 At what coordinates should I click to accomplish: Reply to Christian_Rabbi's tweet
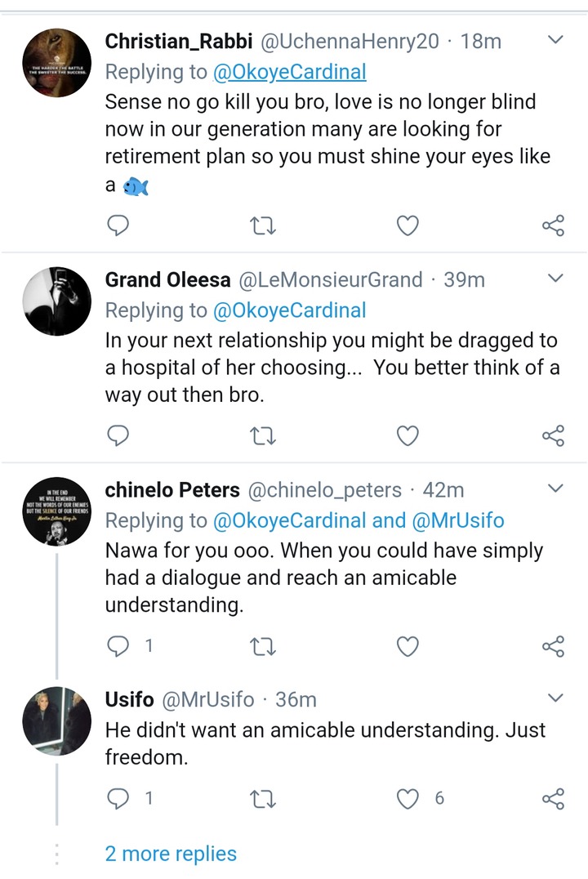point(118,225)
